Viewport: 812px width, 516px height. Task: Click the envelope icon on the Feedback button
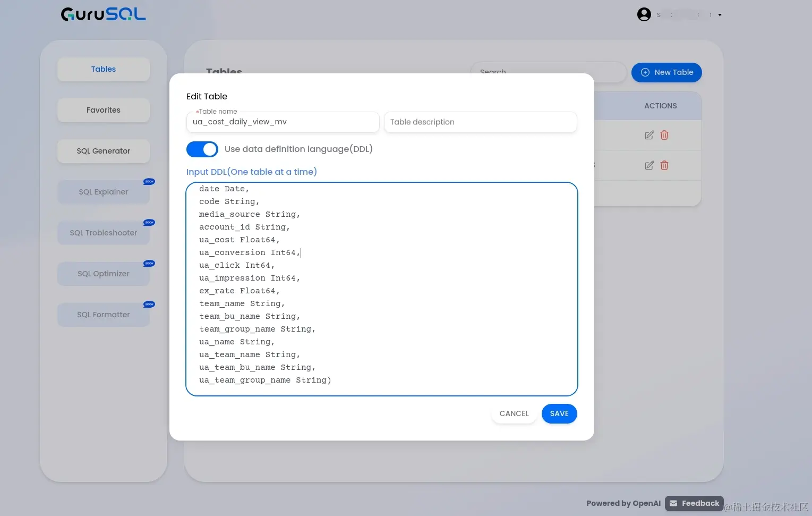673,503
